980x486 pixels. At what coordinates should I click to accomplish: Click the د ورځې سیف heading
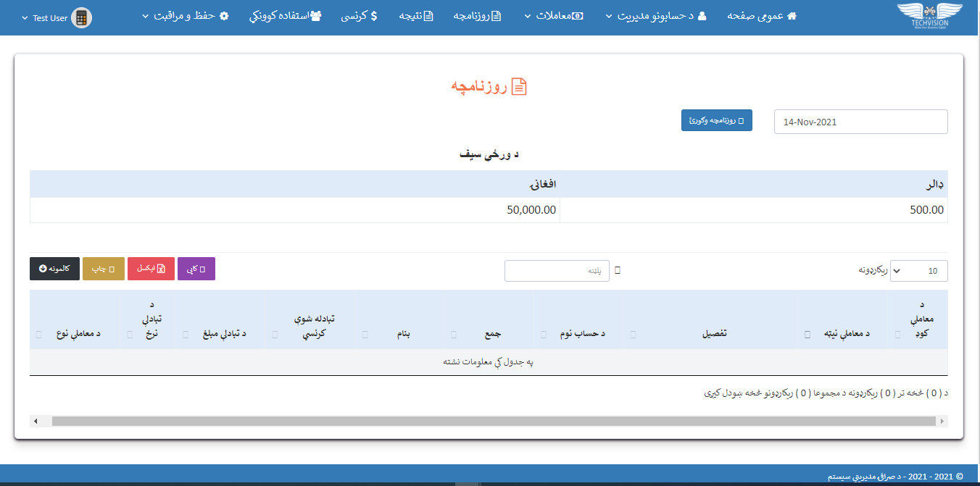coord(489,154)
